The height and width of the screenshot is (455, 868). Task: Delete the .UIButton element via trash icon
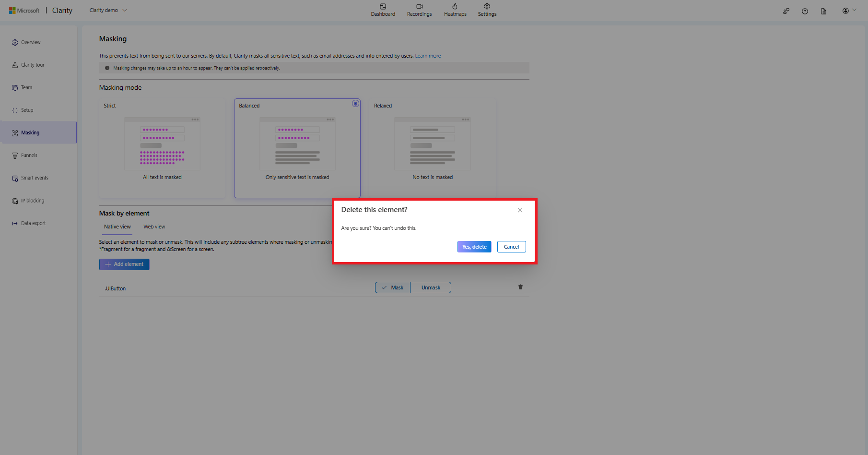tap(520, 287)
